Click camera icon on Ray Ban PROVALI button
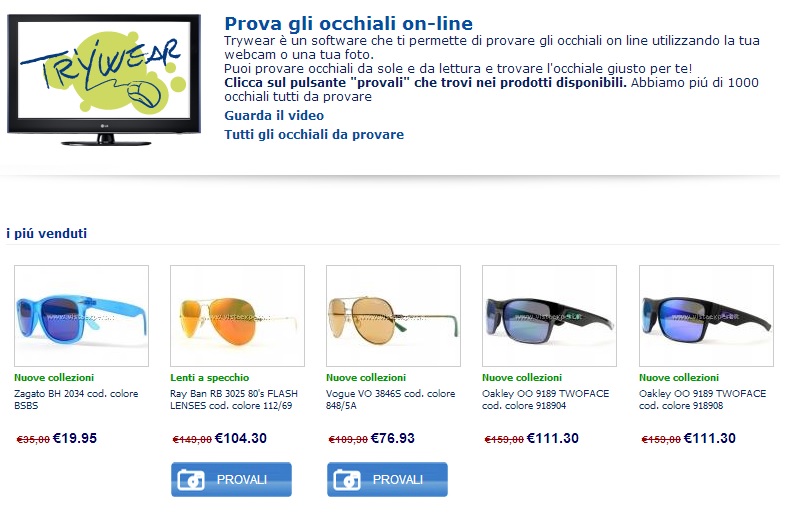Image resolution: width=785 pixels, height=516 pixels. pyautogui.click(x=190, y=480)
